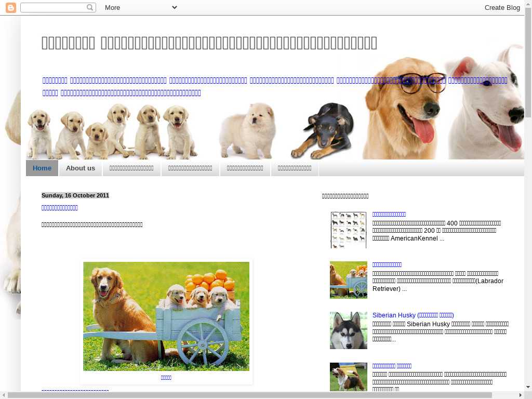Viewport: 532px width, 399px height.
Task: Click the magnifier search icon
Action: 89,7
